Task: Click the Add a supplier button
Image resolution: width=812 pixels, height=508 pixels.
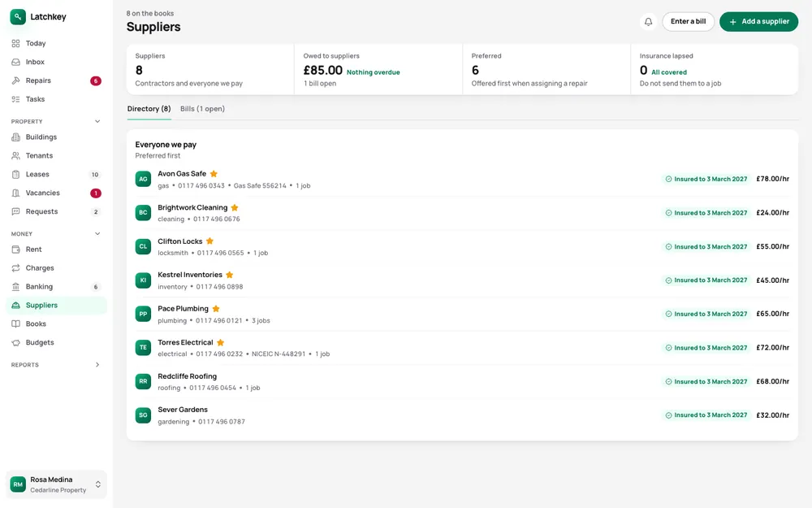Action: tap(758, 22)
